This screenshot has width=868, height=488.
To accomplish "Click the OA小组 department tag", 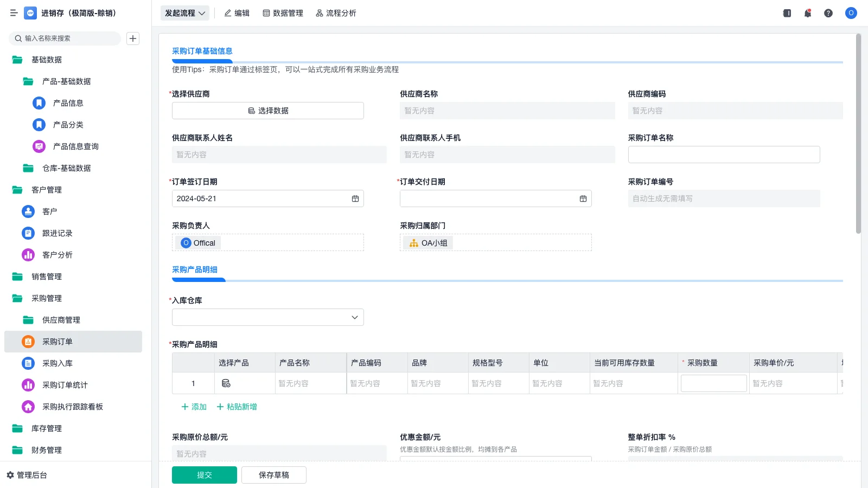I will [428, 243].
